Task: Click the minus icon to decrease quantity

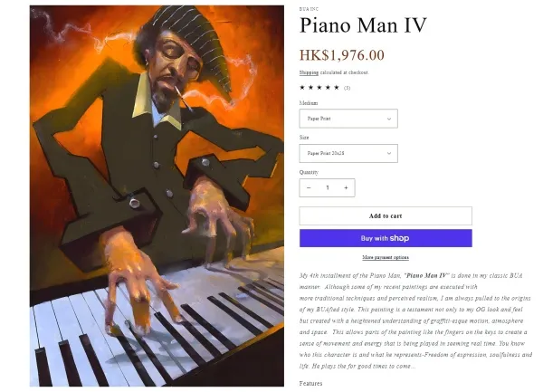Action: 309,187
